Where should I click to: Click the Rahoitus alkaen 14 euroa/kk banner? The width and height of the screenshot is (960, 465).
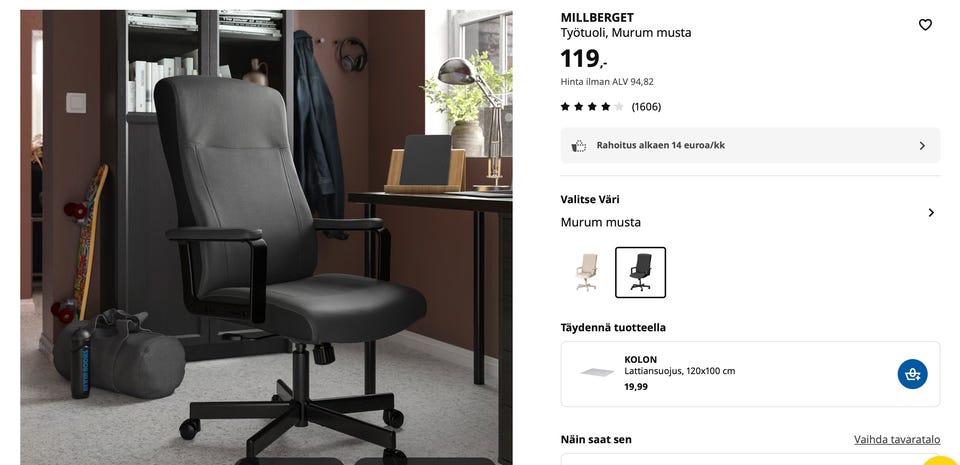[x=750, y=146]
